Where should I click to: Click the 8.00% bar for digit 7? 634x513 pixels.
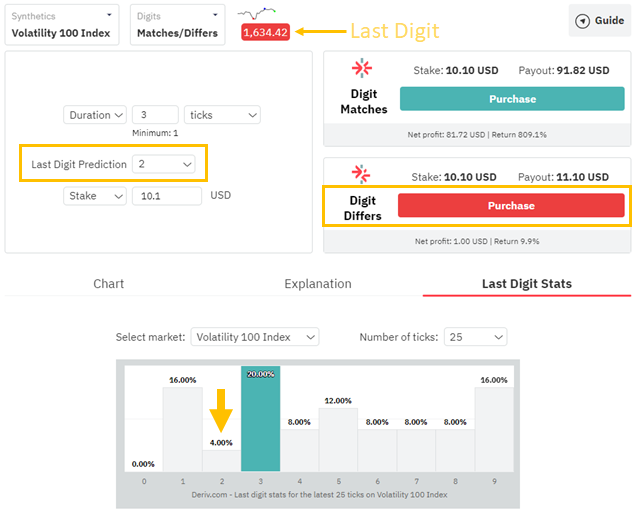pos(416,450)
